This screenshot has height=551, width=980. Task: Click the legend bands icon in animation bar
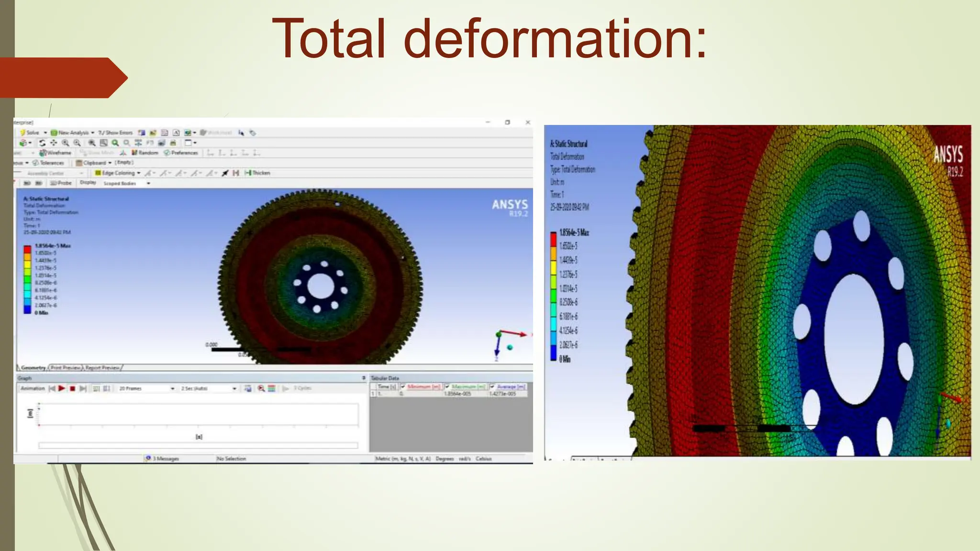click(x=271, y=388)
